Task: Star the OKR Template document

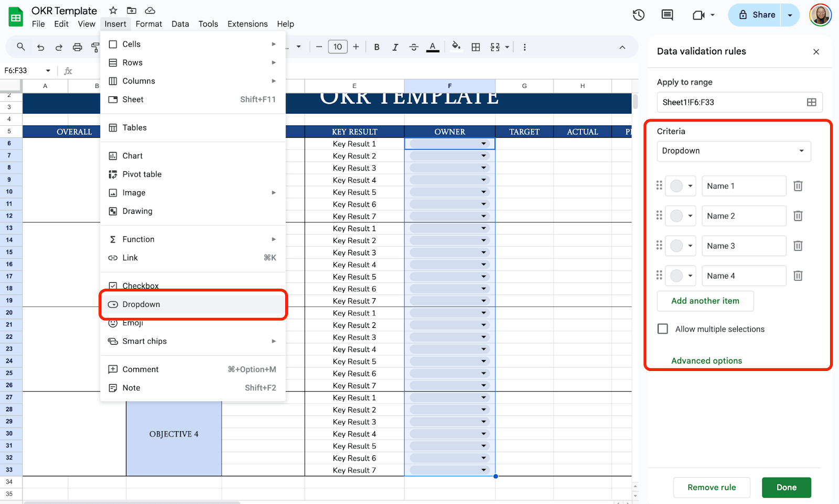Action: (x=113, y=10)
